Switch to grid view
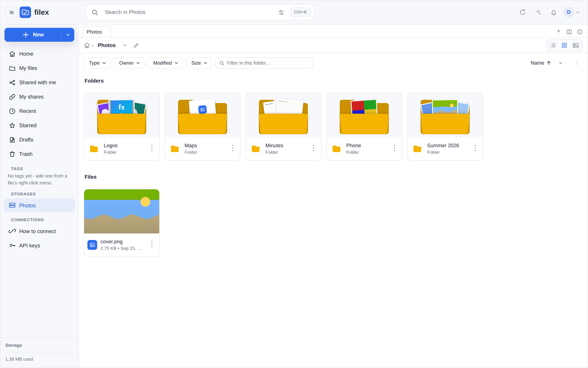588x368 pixels. (564, 46)
